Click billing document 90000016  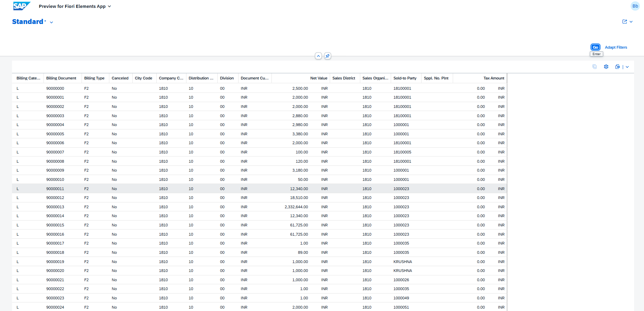[x=55, y=234]
